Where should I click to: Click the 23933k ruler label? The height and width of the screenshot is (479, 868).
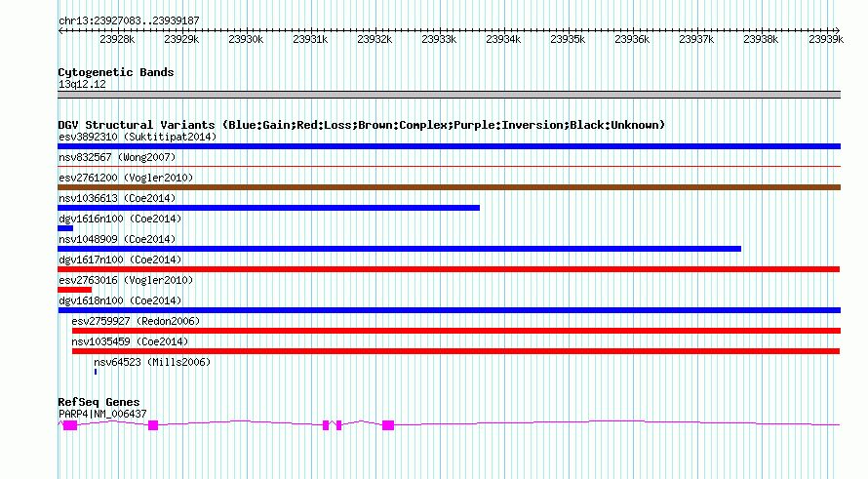(439, 39)
